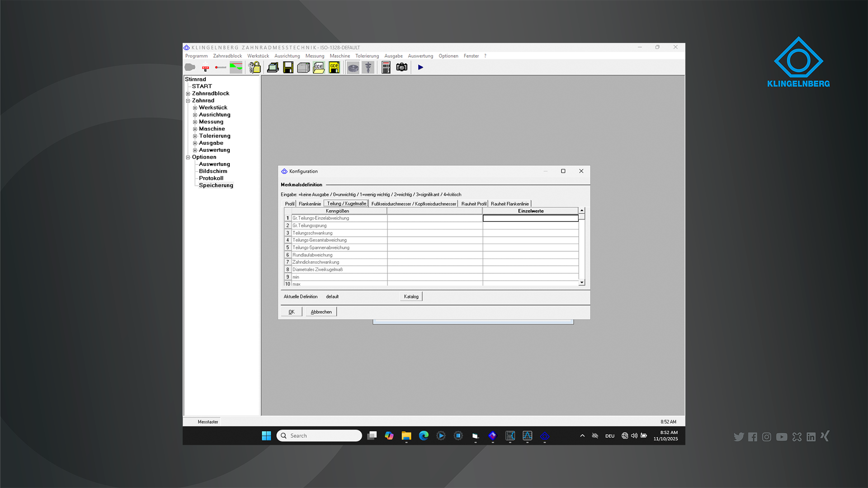The image size is (868, 488).
Task: Switch to the Rauheit Flankenlinie tab
Action: [510, 204]
